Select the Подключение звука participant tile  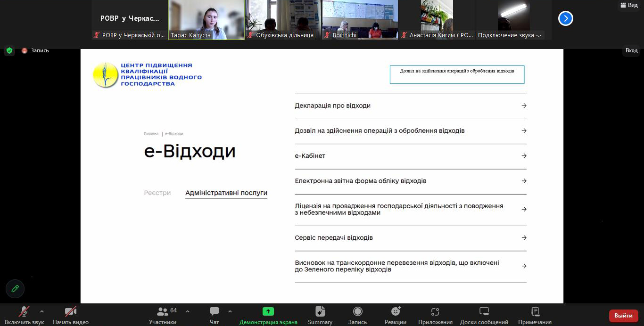click(514, 20)
